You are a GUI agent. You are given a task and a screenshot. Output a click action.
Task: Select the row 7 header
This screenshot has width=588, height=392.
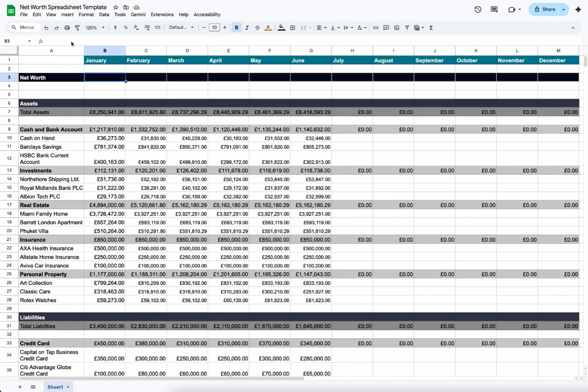[x=9, y=112]
